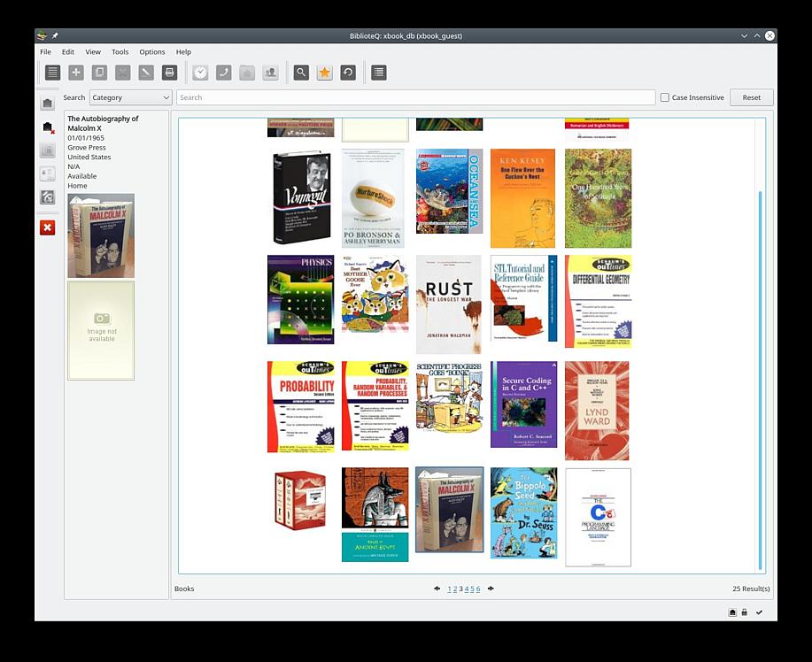Click the plus icon to add an item
The image size is (812, 662).
76,73
